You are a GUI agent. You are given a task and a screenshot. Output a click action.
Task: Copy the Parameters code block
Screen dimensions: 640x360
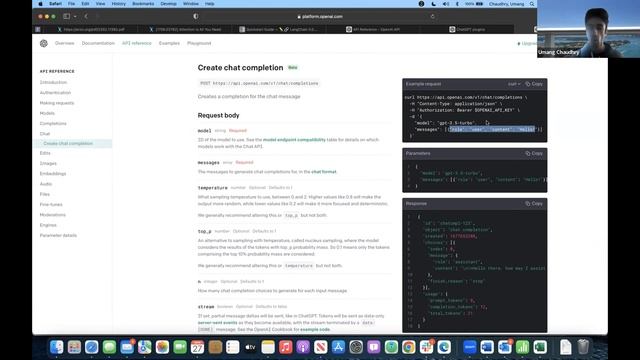pyautogui.click(x=534, y=153)
